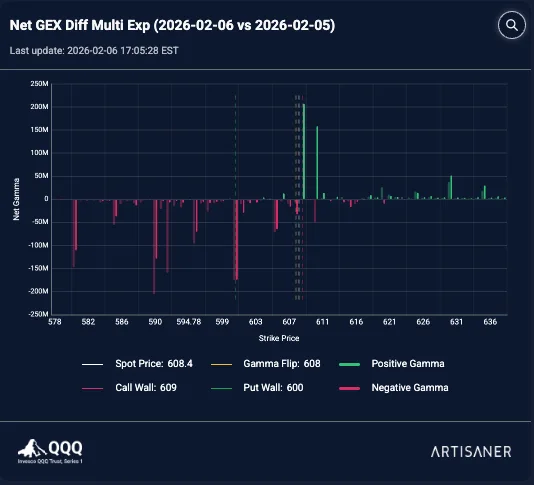Image resolution: width=534 pixels, height=485 pixels.
Task: Click the red Negative Gamma legend swatch
Action: (x=349, y=388)
